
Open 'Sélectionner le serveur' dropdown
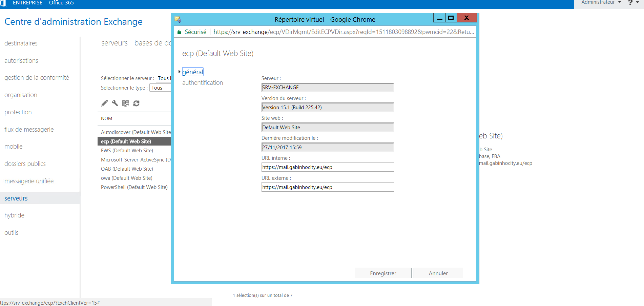pyautogui.click(x=164, y=78)
